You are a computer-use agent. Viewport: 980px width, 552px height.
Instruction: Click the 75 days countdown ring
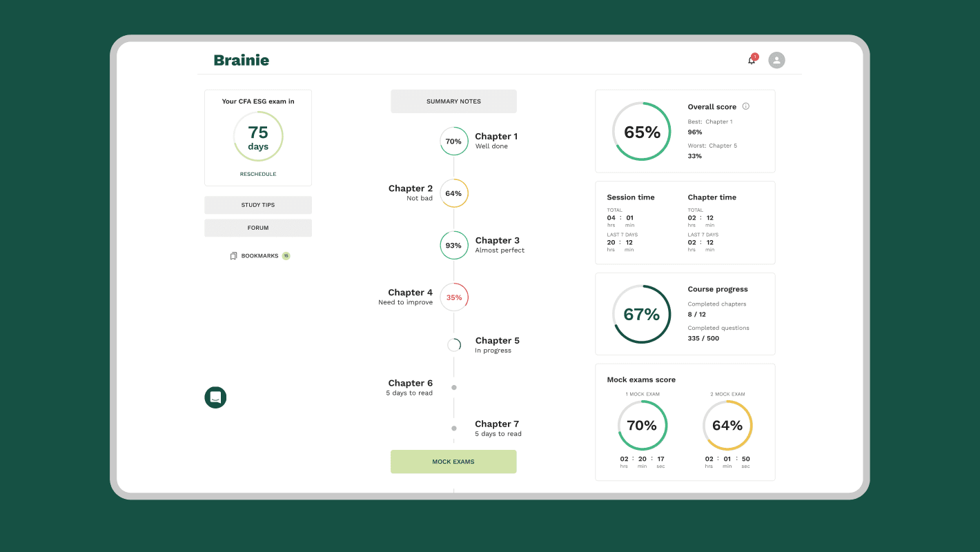[258, 137]
